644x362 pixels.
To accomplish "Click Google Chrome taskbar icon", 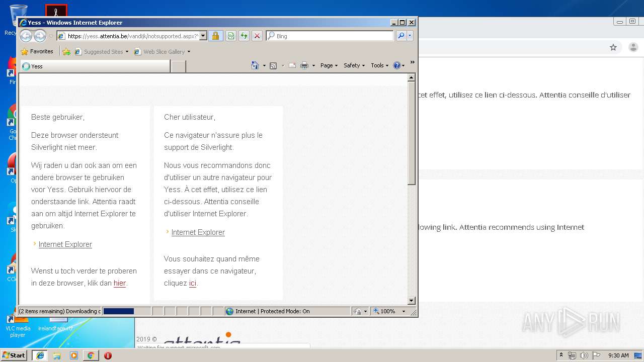I will [x=91, y=355].
